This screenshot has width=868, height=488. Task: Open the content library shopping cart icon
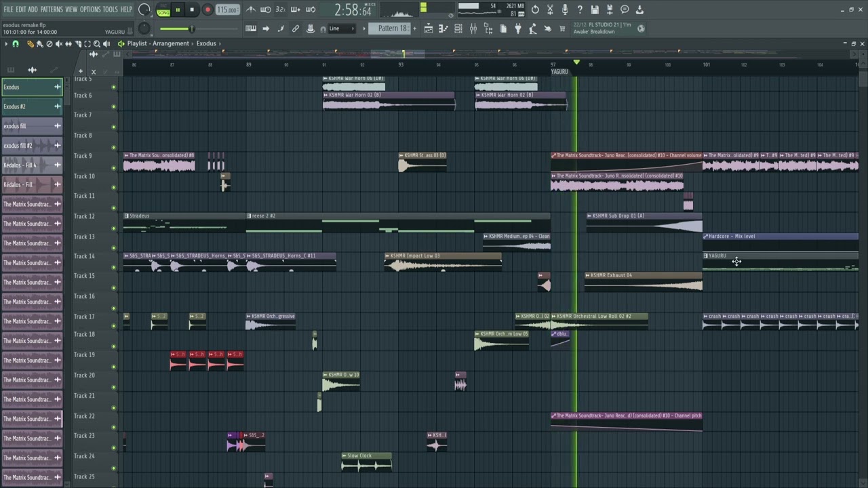pyautogui.click(x=563, y=28)
